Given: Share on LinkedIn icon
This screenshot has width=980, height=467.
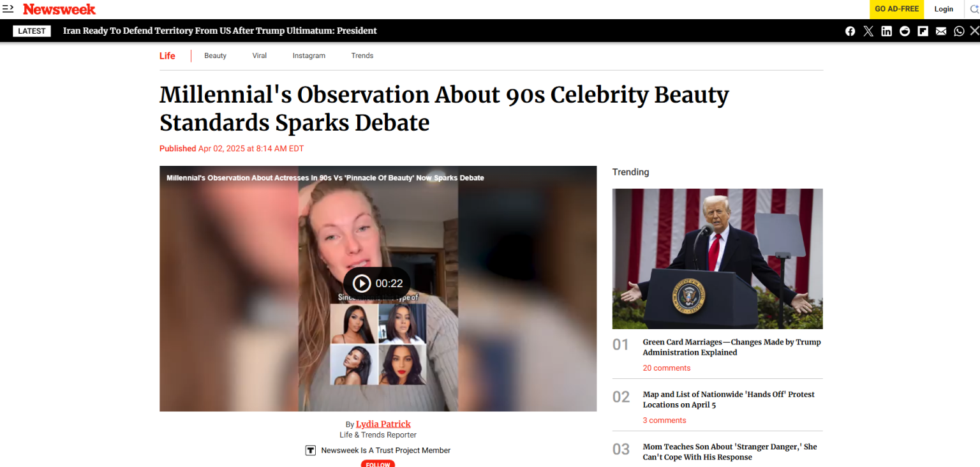Looking at the screenshot, I should pyautogui.click(x=886, y=31).
